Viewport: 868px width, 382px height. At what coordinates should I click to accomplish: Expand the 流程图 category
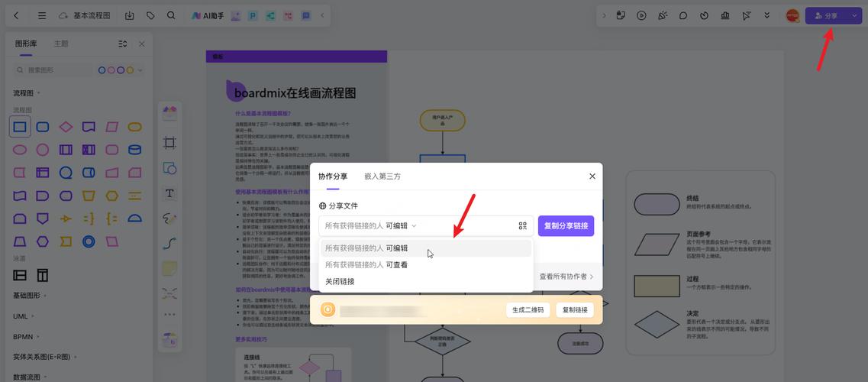click(27, 93)
